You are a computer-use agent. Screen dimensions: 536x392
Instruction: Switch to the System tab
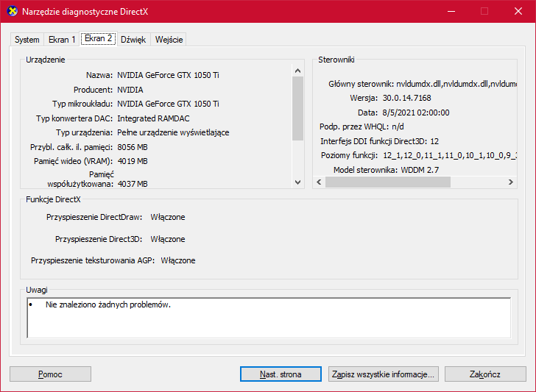[x=27, y=40]
